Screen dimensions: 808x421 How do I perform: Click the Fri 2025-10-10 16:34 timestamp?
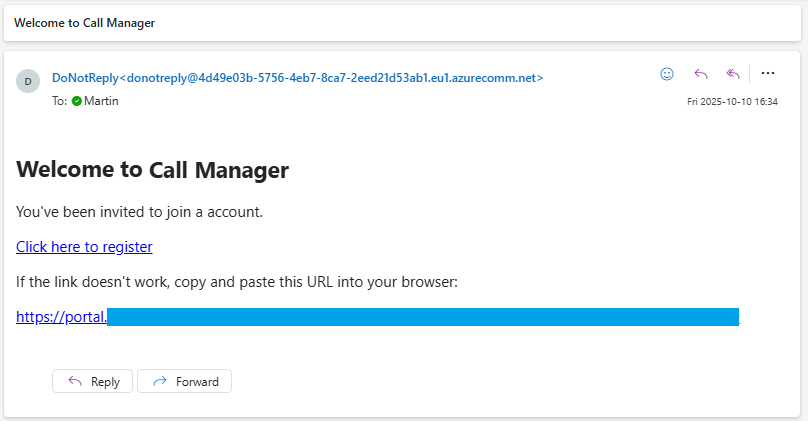coord(732,102)
